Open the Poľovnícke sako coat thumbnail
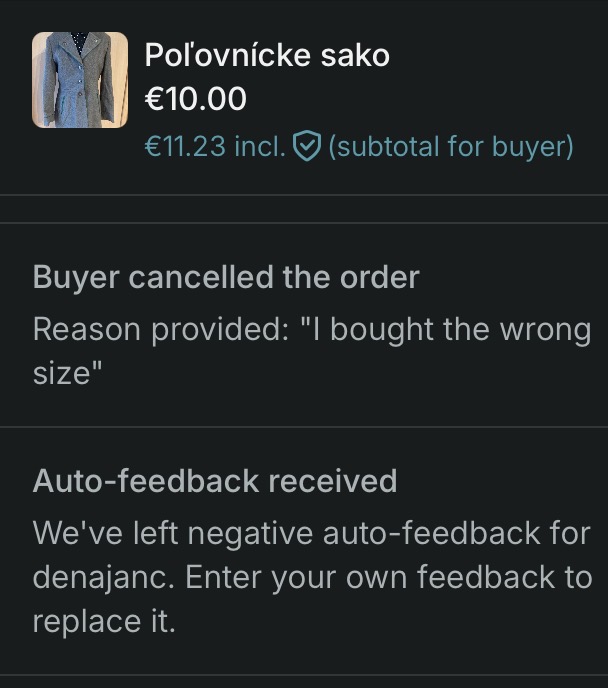Viewport: 608px width, 688px height. [x=80, y=80]
